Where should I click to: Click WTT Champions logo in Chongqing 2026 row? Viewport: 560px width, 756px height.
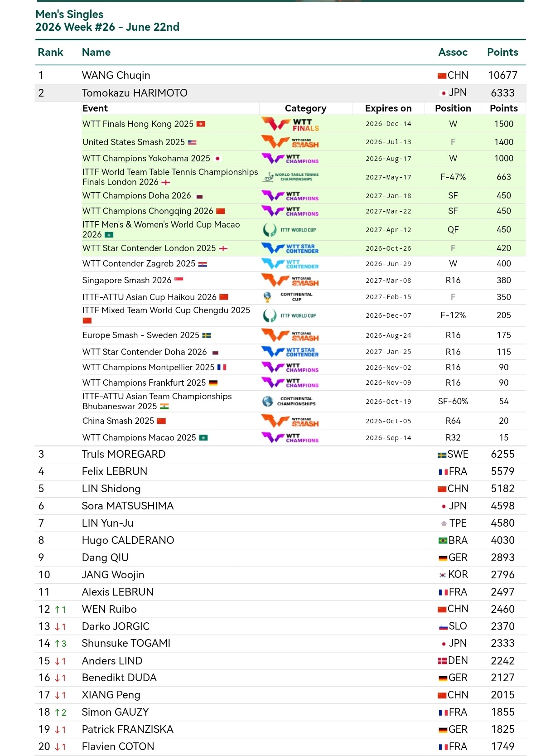coord(290,211)
